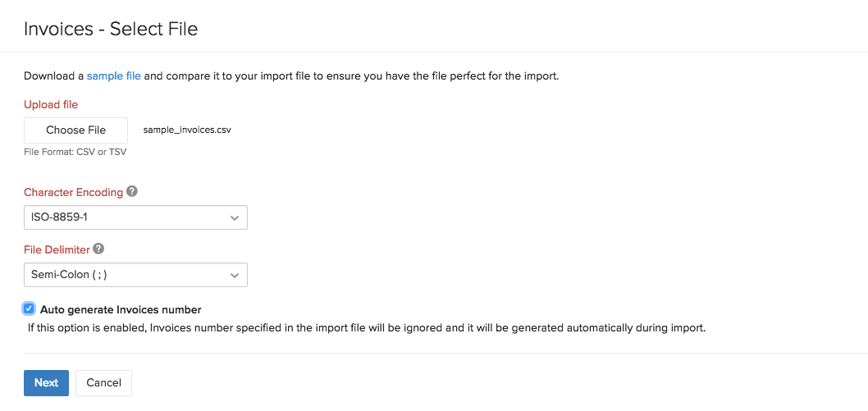Click the auto-generate option description text

tap(366, 328)
